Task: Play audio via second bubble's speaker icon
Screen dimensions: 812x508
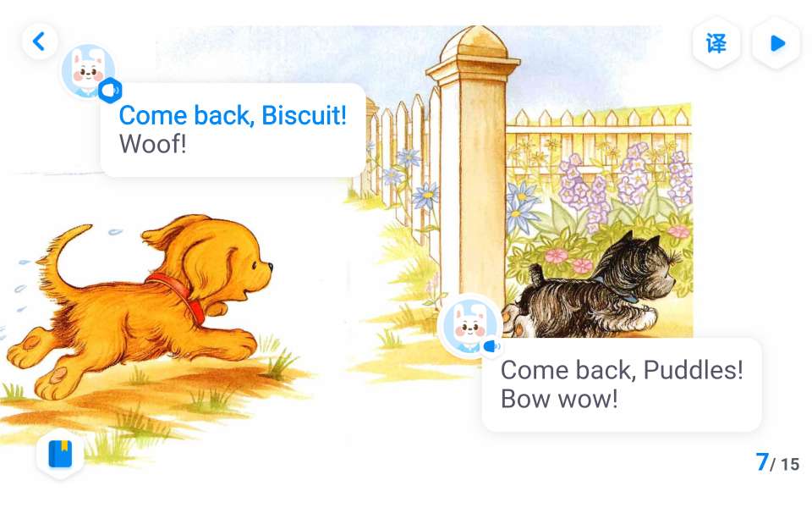Action: tap(491, 345)
